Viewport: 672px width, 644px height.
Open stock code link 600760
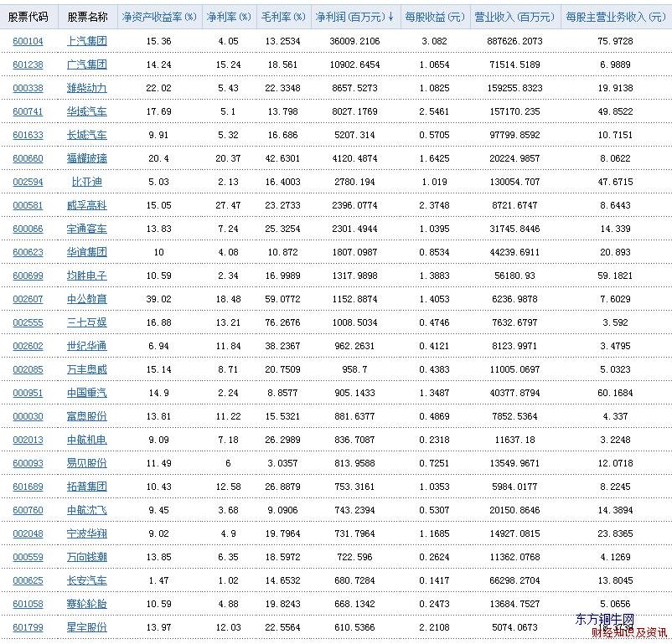tap(28, 510)
